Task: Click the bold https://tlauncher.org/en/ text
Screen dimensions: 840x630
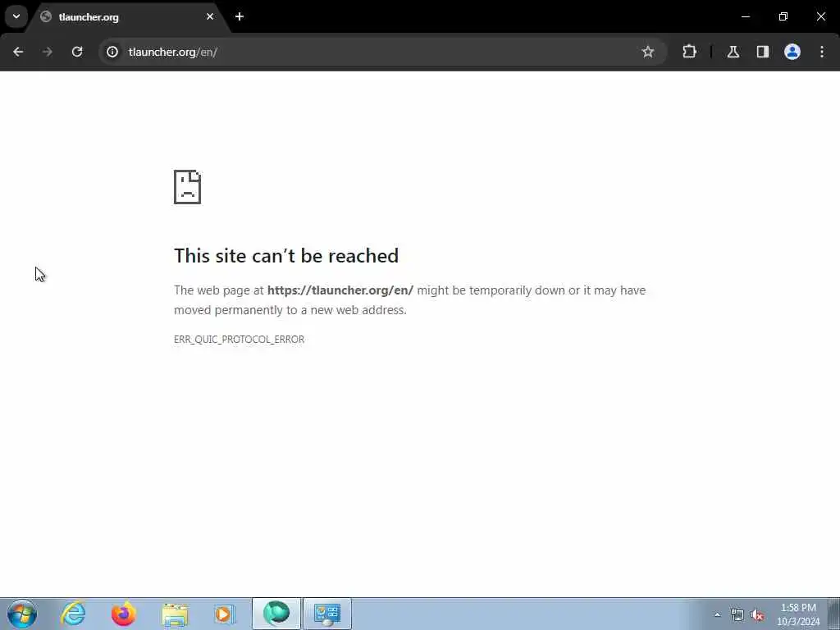Action: click(340, 290)
